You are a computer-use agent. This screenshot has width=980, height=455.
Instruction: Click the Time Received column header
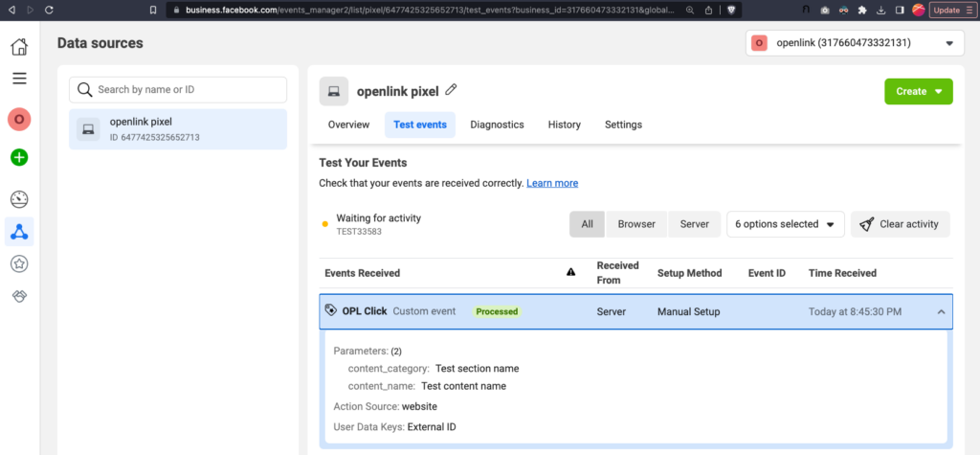point(842,273)
